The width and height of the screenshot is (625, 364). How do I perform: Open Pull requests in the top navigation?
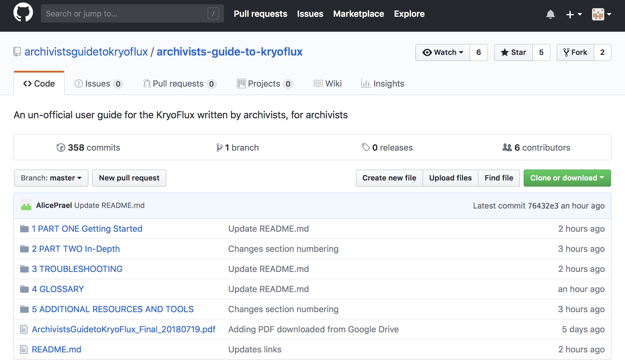tap(260, 14)
